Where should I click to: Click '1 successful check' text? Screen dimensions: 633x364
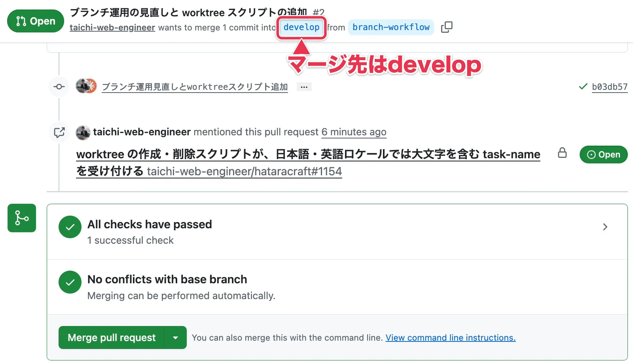tap(131, 240)
